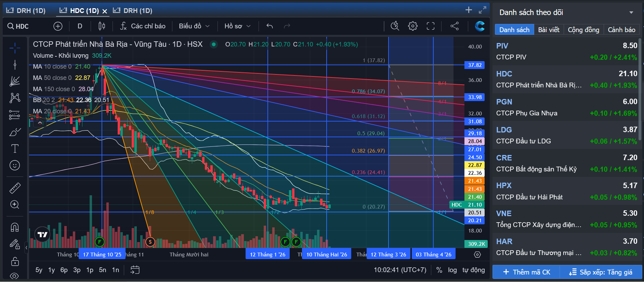Open the forecasting and measurement tools
The image size is (644, 282).
click(x=15, y=115)
